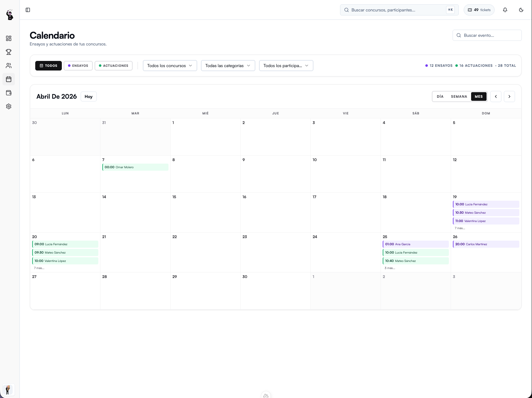
Task: Select day 28 in the calendar
Action: click(x=135, y=291)
